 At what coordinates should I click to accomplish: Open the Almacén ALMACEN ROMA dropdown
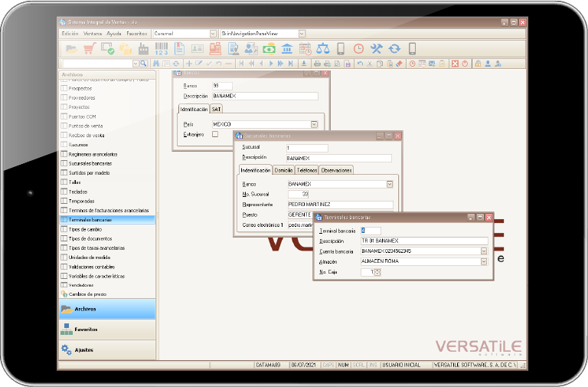(x=484, y=261)
